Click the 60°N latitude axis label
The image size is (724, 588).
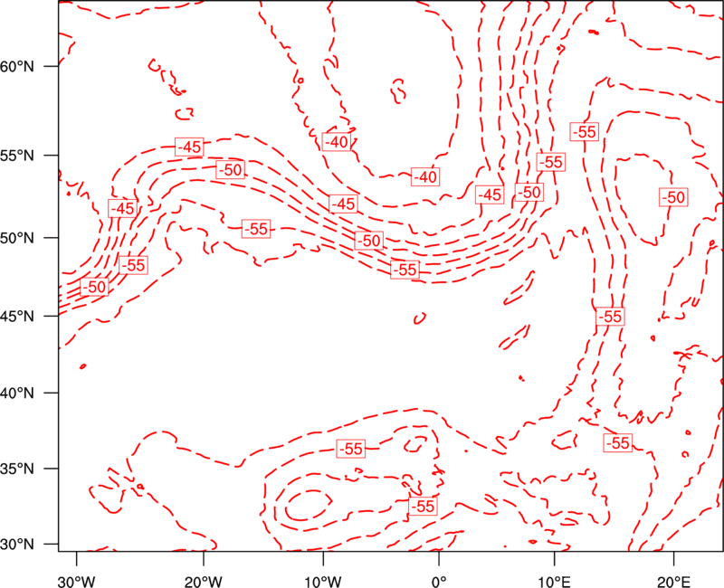click(x=17, y=66)
